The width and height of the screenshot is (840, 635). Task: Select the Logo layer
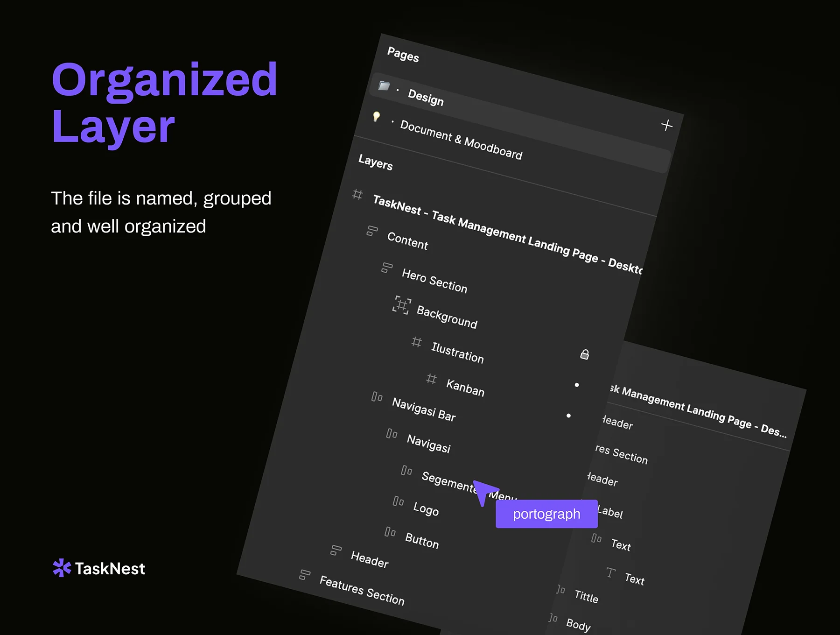[x=426, y=508]
